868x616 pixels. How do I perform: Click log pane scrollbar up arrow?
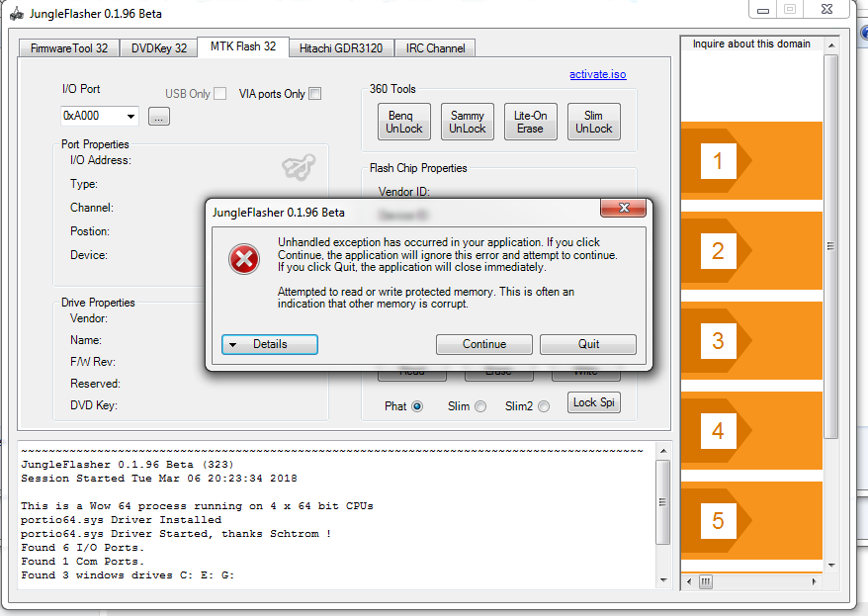[663, 451]
